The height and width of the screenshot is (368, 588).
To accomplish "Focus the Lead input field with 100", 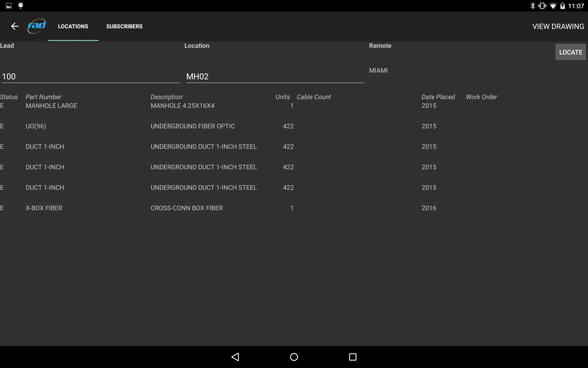I will [91, 76].
